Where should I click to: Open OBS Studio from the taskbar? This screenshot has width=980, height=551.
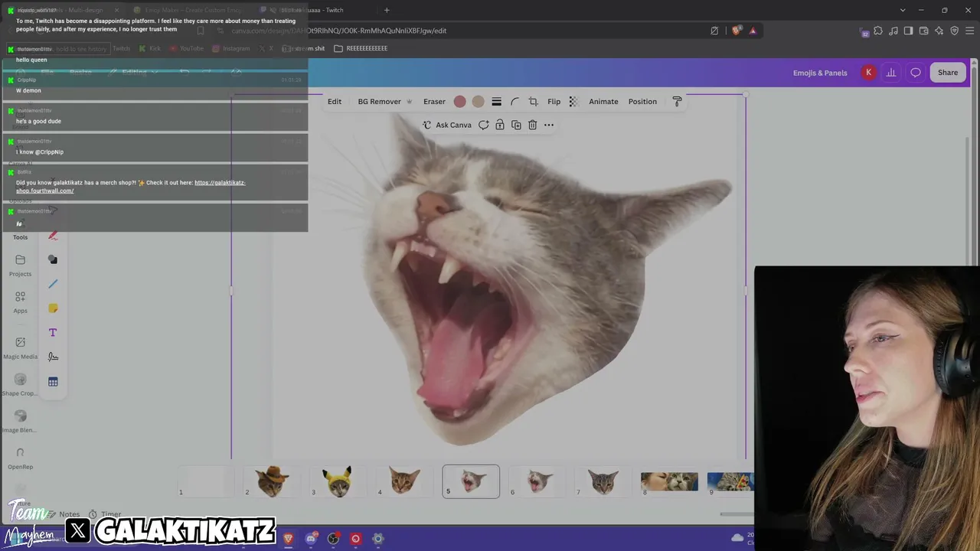point(333,539)
